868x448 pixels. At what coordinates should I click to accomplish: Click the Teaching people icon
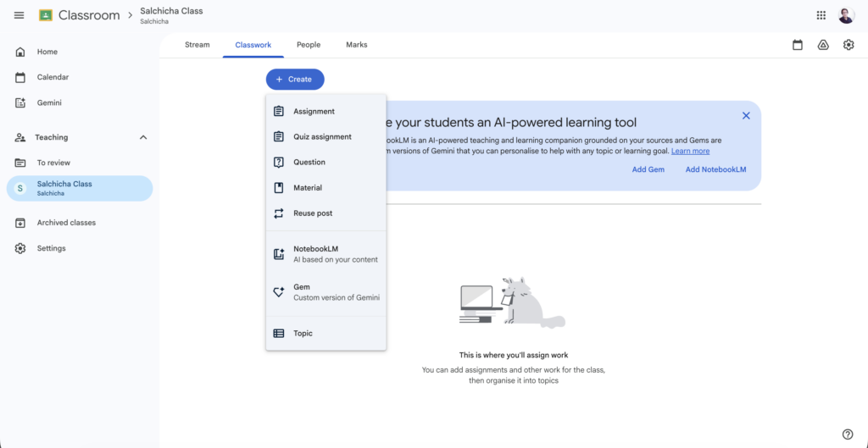tap(20, 137)
